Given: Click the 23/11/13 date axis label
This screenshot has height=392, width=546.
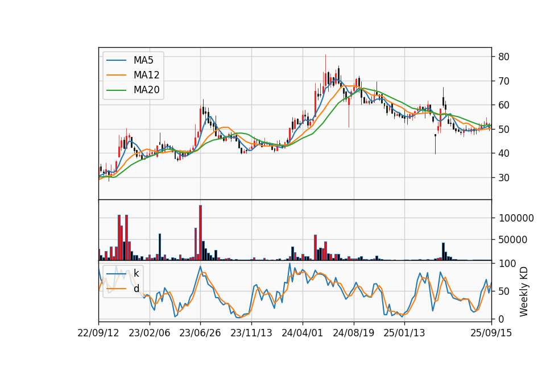Looking at the screenshot, I should click(x=251, y=333).
